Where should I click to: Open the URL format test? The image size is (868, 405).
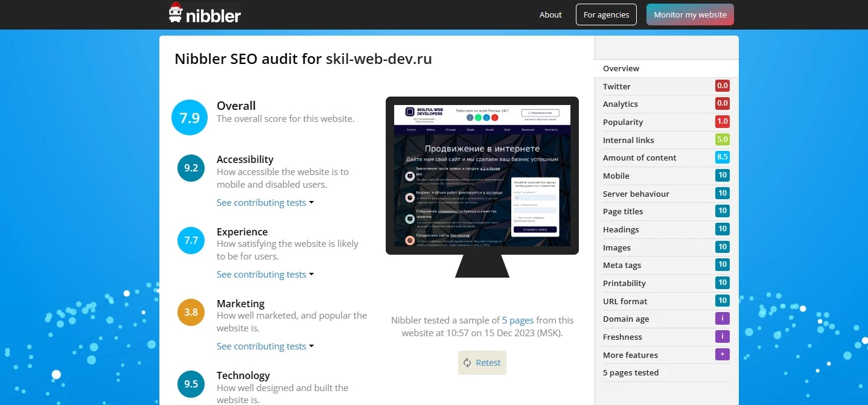(x=666, y=301)
